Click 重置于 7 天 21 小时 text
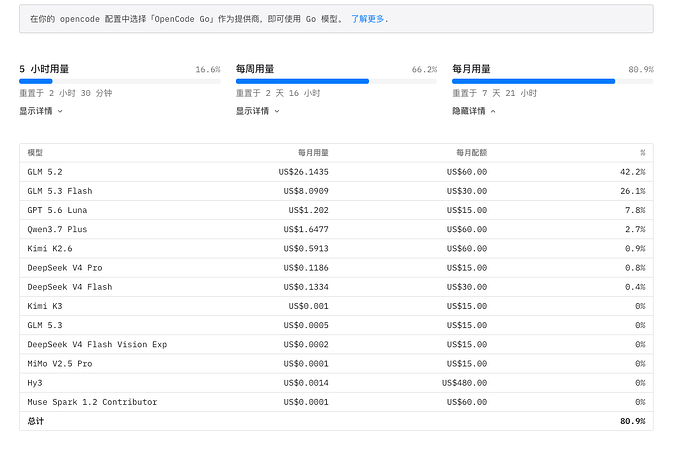The image size is (690, 454). click(x=495, y=93)
